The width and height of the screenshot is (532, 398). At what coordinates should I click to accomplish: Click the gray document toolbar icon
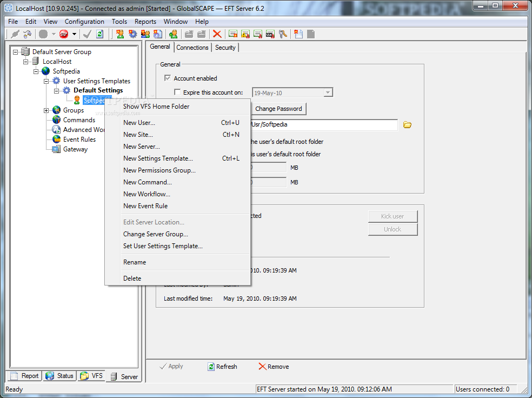311,34
